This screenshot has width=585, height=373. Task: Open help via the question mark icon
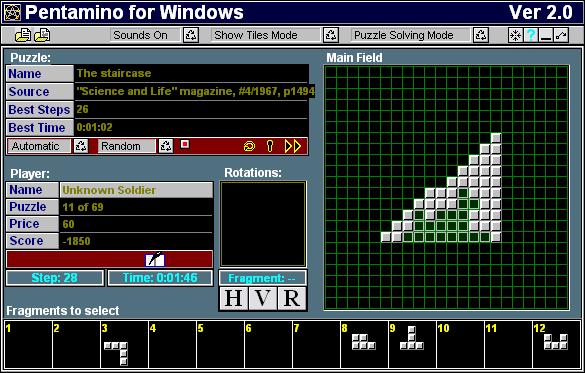(x=531, y=35)
